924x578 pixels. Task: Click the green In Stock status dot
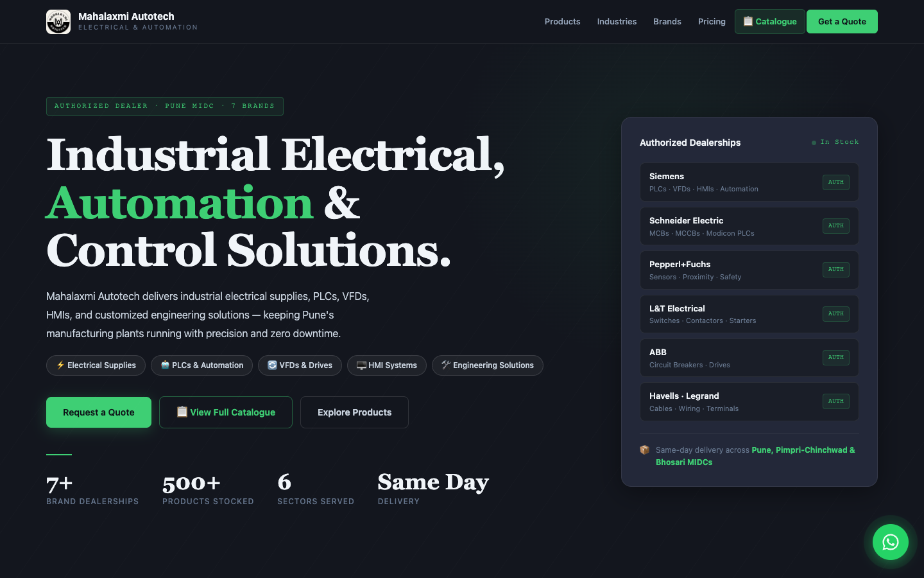click(814, 143)
